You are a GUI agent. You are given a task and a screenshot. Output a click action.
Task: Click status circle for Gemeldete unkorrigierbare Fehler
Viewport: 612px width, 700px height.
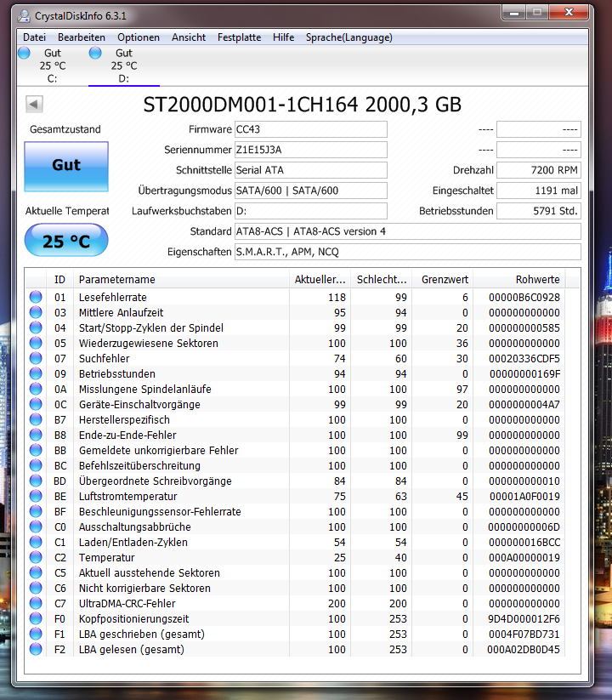click(36, 450)
